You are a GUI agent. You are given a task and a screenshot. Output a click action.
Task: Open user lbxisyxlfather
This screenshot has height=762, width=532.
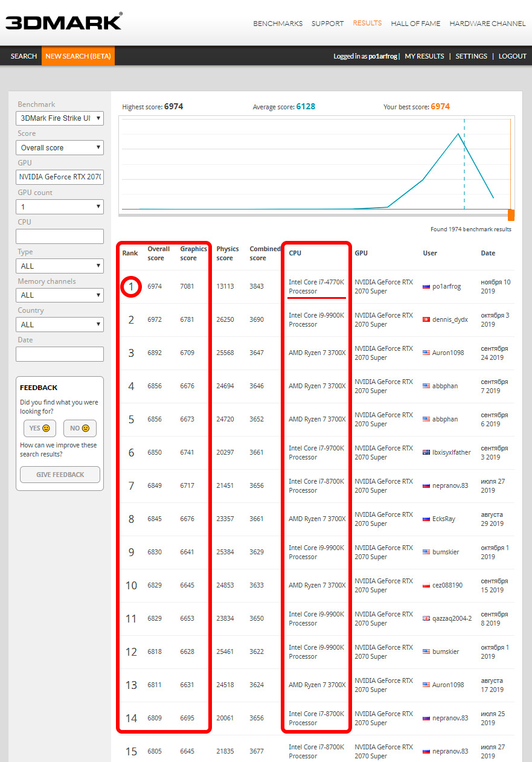[x=452, y=452]
